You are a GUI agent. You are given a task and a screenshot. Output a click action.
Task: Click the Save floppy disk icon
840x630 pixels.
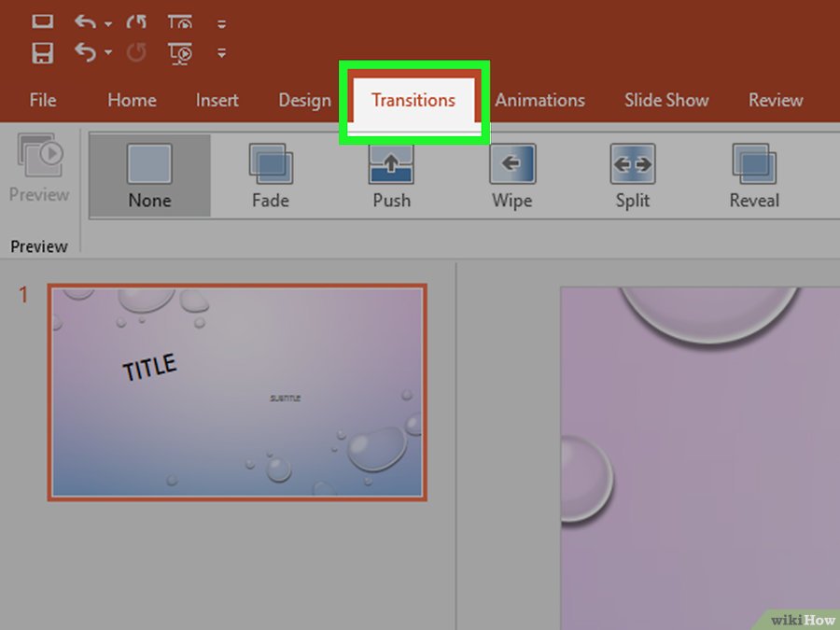[43, 53]
